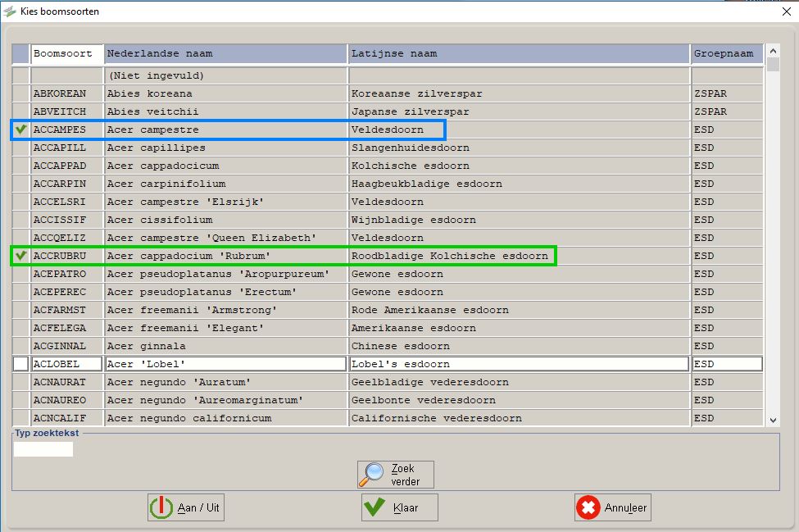
Task: Click the app icon in title bar
Action: [9, 11]
